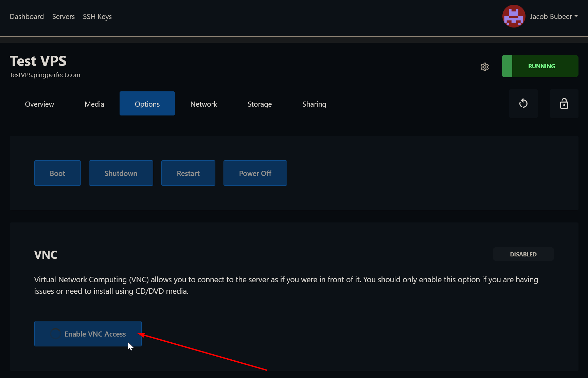The height and width of the screenshot is (378, 588).
Task: Switch to the Sharing tab
Action: (x=314, y=104)
